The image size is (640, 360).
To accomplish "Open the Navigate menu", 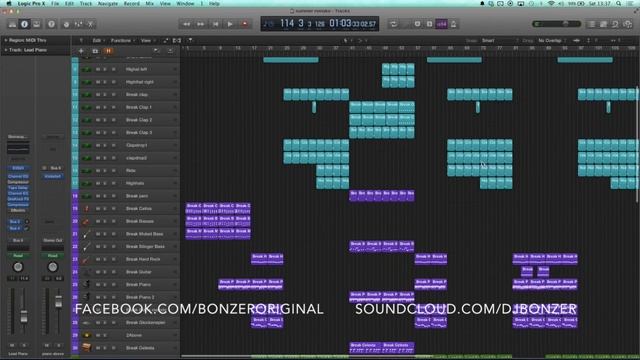I will click(x=108, y=3).
